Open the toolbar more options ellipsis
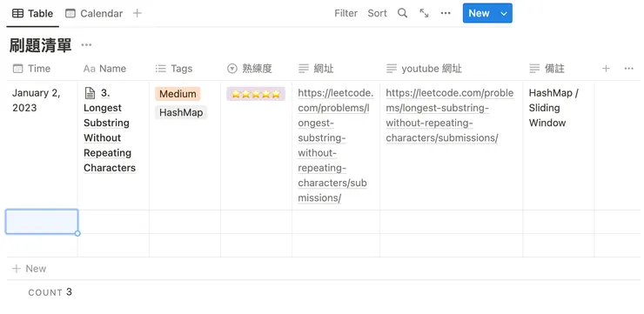The height and width of the screenshot is (314, 644). point(446,14)
